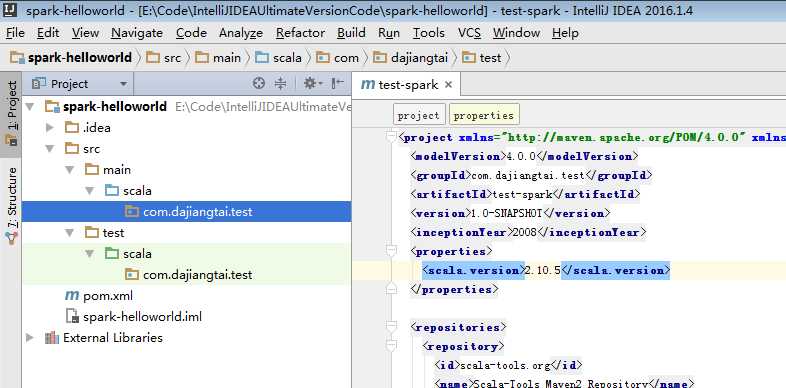The height and width of the screenshot is (388, 786).
Task: Click main breadcrumb in navigation bar
Action: pyautogui.click(x=218, y=58)
